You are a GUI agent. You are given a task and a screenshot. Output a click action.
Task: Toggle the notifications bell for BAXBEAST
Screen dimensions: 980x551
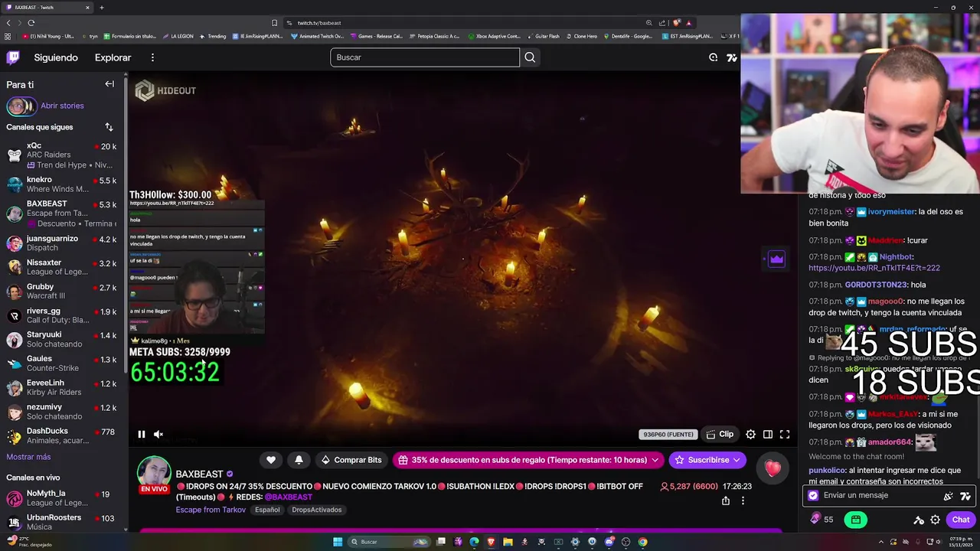[299, 460]
